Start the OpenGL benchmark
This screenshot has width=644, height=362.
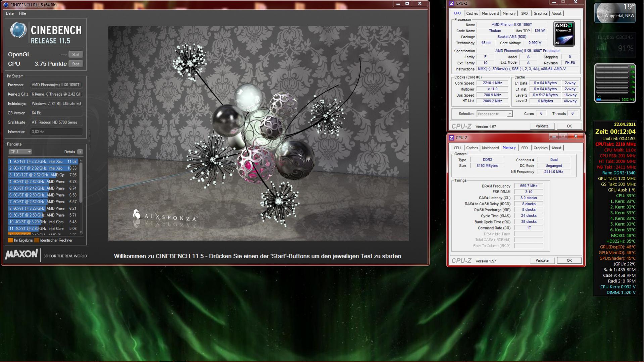tap(76, 54)
